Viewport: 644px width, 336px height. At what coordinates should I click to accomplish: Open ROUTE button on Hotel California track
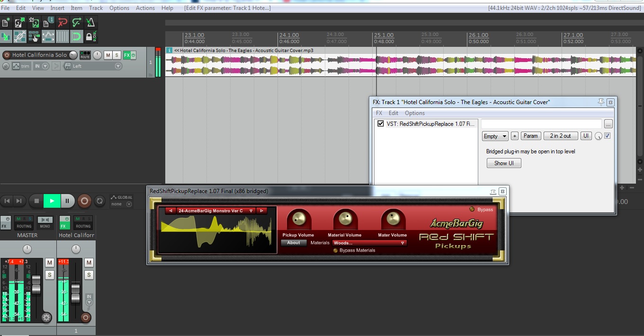pos(85,55)
